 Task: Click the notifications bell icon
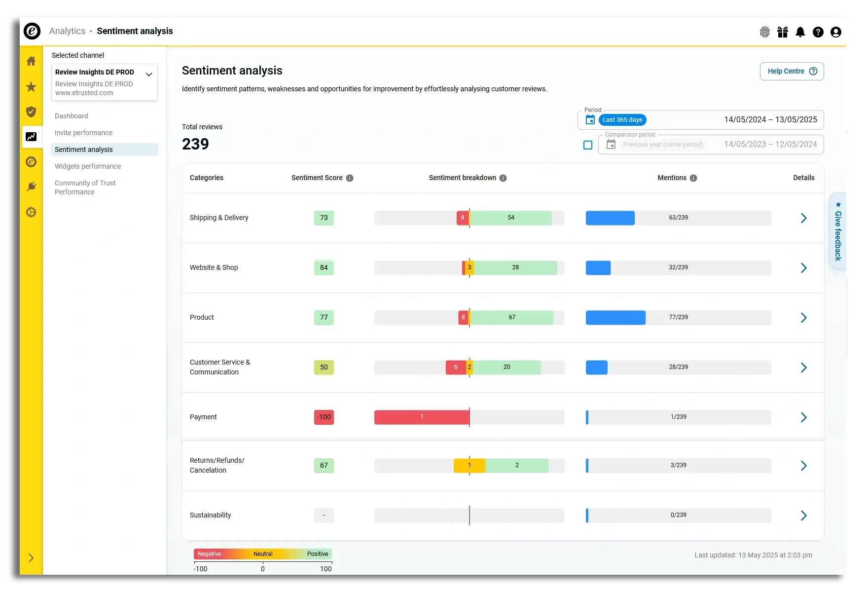click(800, 32)
